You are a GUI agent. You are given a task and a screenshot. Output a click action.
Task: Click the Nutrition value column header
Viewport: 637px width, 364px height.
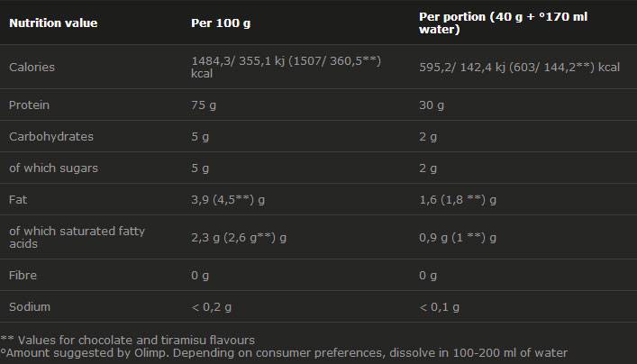52,23
